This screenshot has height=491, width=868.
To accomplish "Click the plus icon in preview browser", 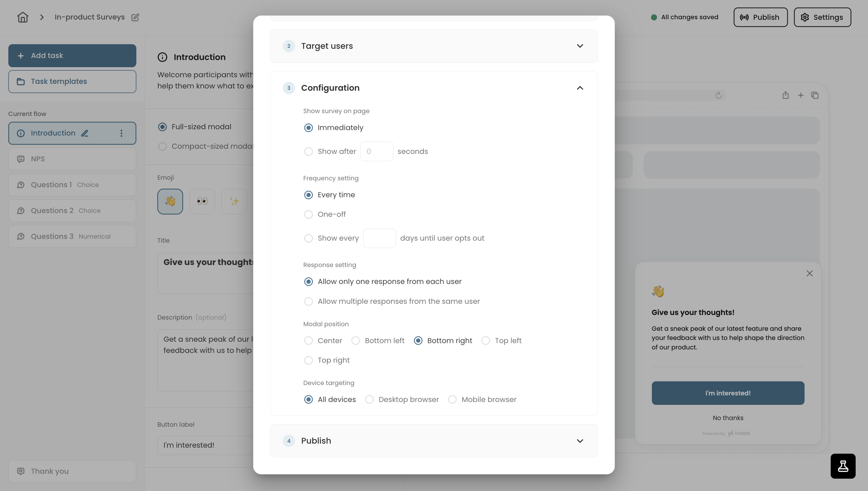I will (x=801, y=95).
